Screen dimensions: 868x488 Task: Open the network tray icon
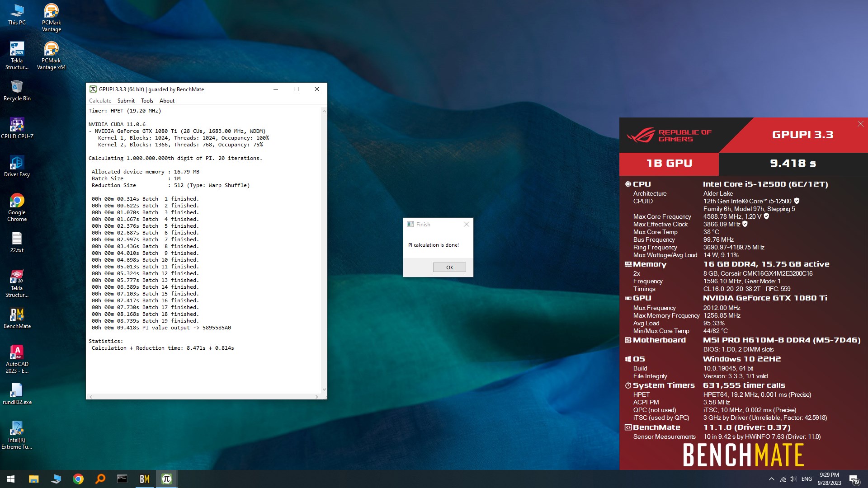point(783,479)
